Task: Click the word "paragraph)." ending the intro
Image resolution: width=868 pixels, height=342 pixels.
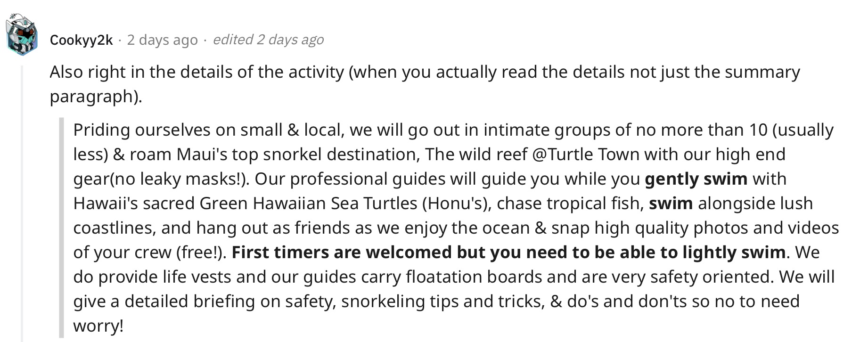Action: [x=96, y=97]
